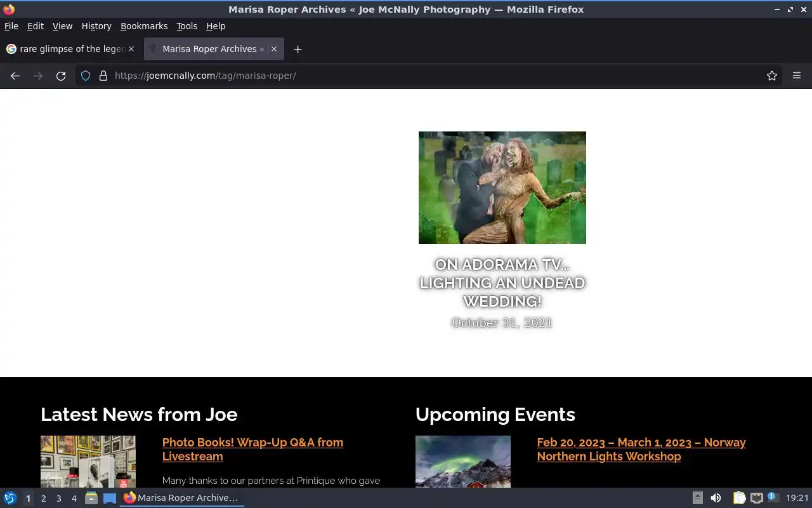Screen dimensions: 812x508
Task: Open the Edit menu
Action: point(36,26)
